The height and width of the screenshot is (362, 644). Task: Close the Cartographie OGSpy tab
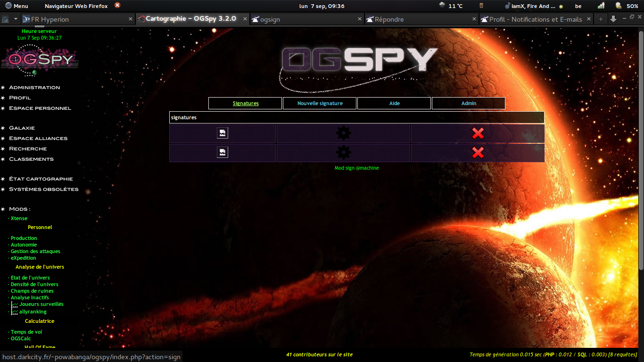tap(245, 19)
